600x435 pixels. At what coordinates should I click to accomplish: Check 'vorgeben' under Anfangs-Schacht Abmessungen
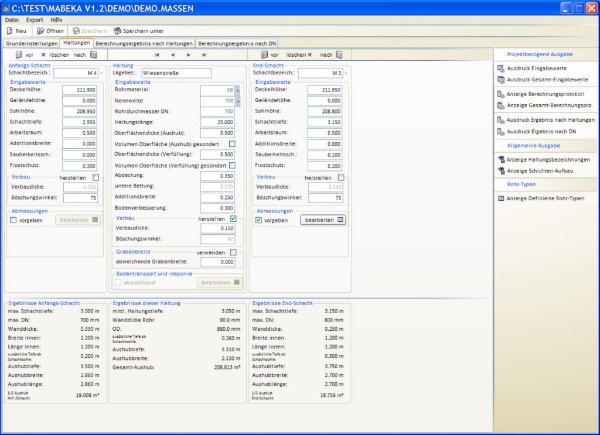pyautogui.click(x=13, y=220)
